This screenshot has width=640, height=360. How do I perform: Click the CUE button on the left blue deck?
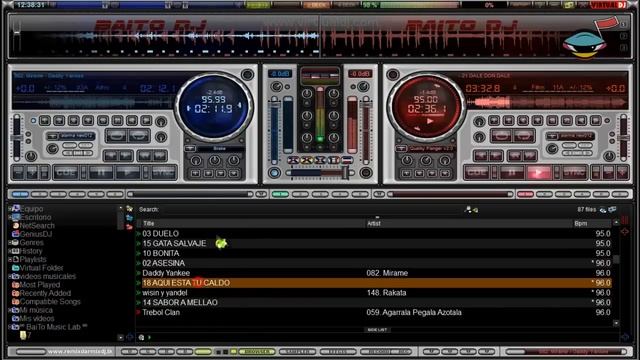tap(66, 173)
